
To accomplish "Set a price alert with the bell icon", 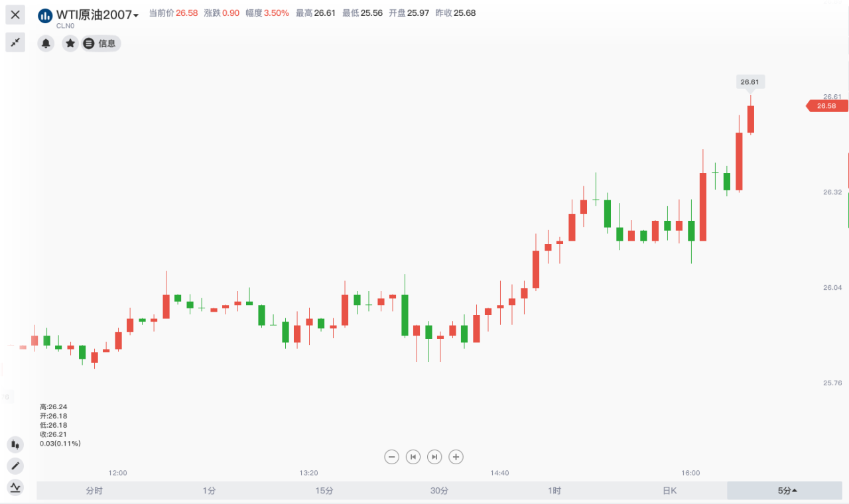I will click(46, 43).
